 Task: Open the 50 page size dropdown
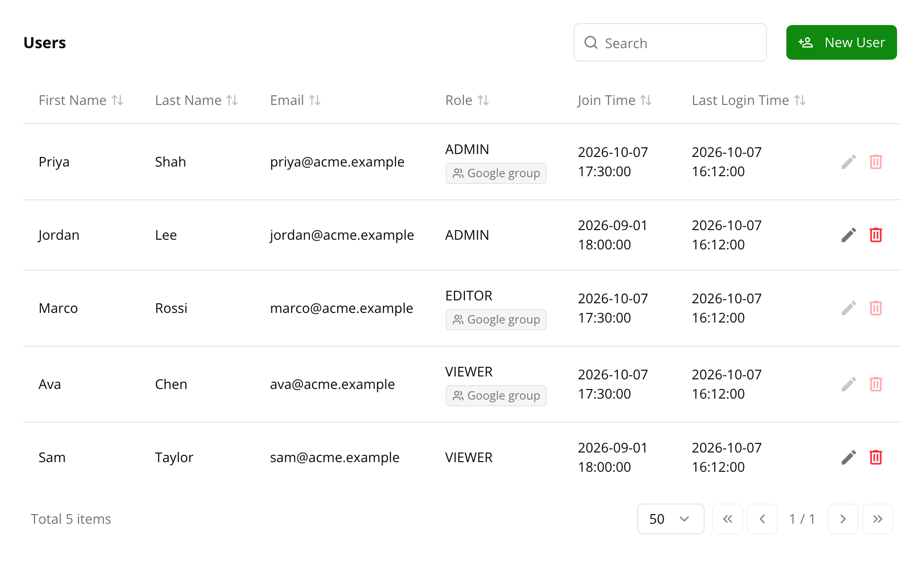670,519
